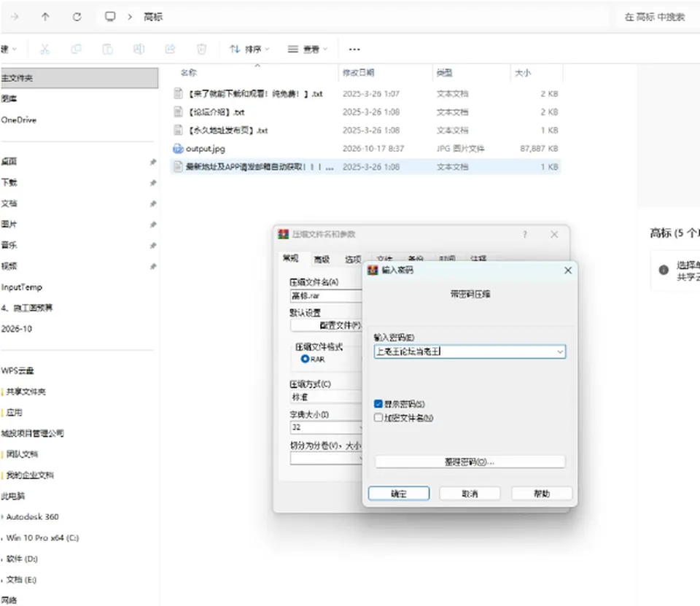The height and width of the screenshot is (606, 700).
Task: Click the Delete trash icon in Explorer toolbar
Action: click(x=201, y=49)
